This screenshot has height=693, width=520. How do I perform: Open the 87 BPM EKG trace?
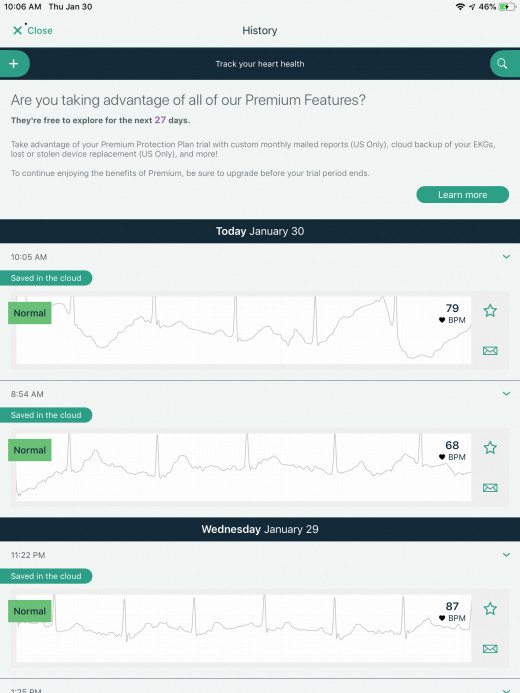243,628
